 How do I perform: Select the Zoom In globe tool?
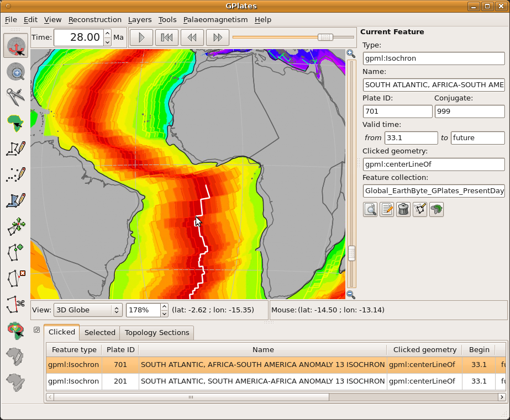click(x=15, y=71)
